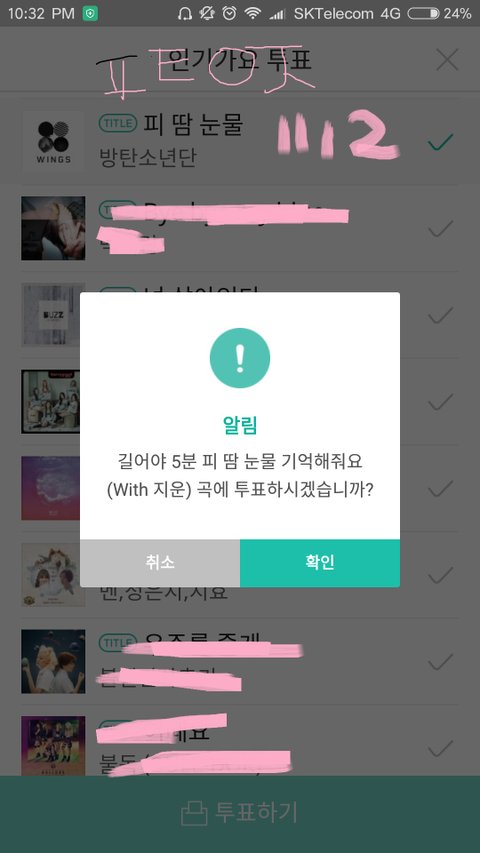The height and width of the screenshot is (853, 480).
Task: Toggle the checkmark on the second song row
Action: (x=440, y=228)
